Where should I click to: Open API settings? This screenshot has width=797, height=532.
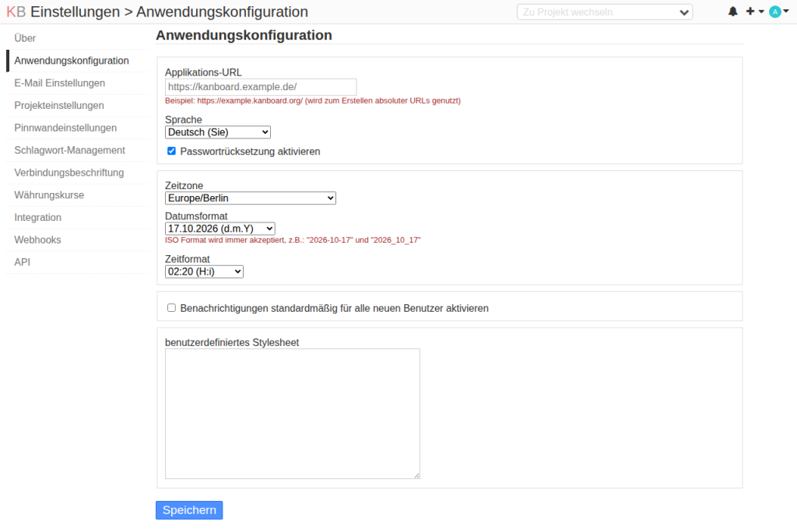point(23,261)
